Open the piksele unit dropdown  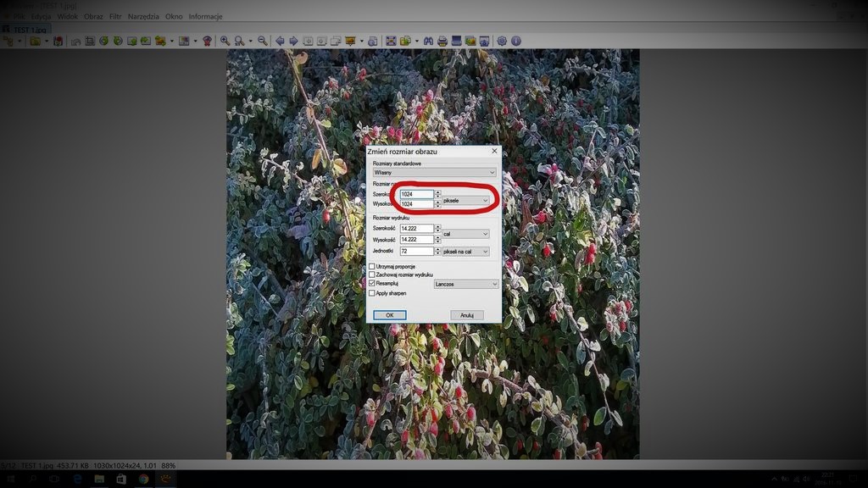click(x=465, y=200)
